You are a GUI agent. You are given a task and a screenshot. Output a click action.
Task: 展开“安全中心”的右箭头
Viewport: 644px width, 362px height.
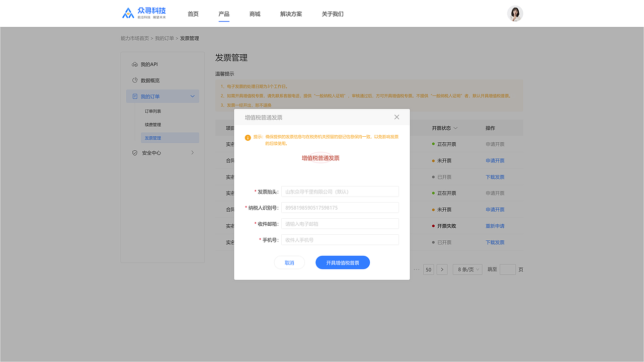point(193,152)
